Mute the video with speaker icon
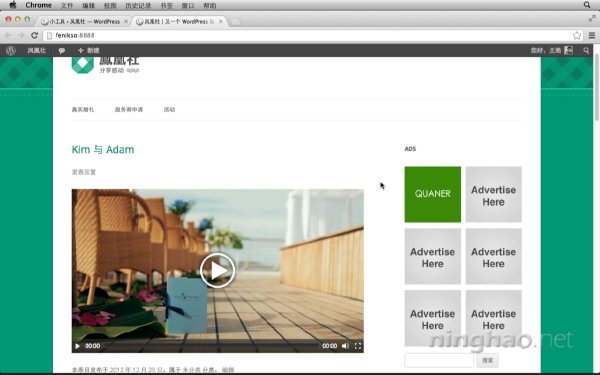Image resolution: width=600 pixels, height=375 pixels. pos(345,346)
